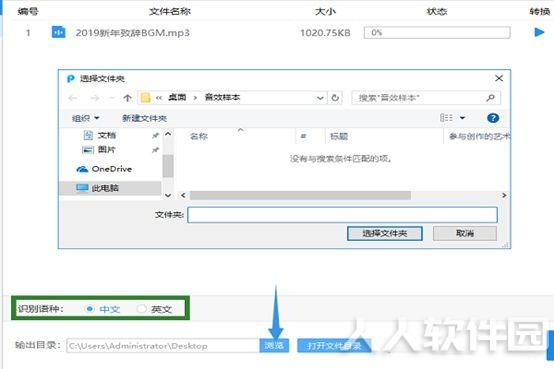Open the 组织 menu
The height and width of the screenshot is (369, 554).
point(86,118)
